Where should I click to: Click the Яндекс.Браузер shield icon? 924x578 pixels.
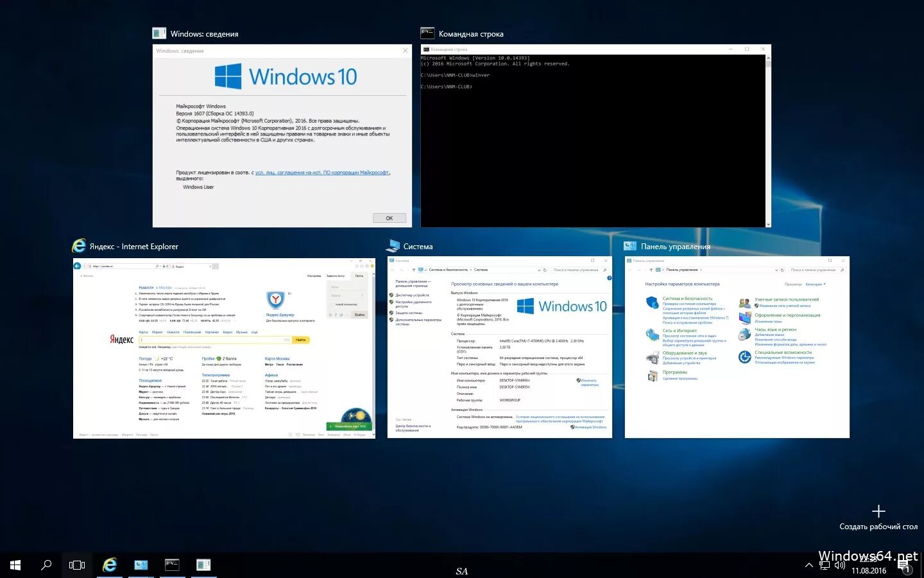tap(275, 299)
